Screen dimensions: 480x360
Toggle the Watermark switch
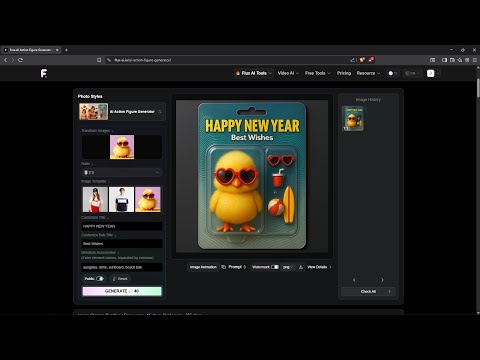275,267
